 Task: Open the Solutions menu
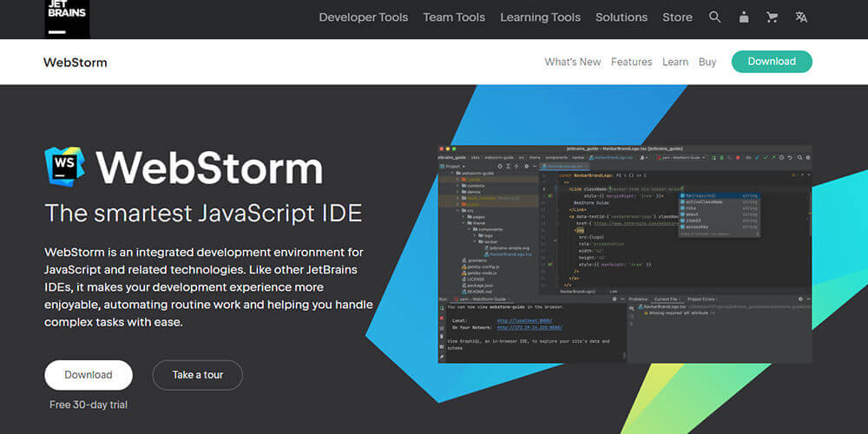click(621, 17)
